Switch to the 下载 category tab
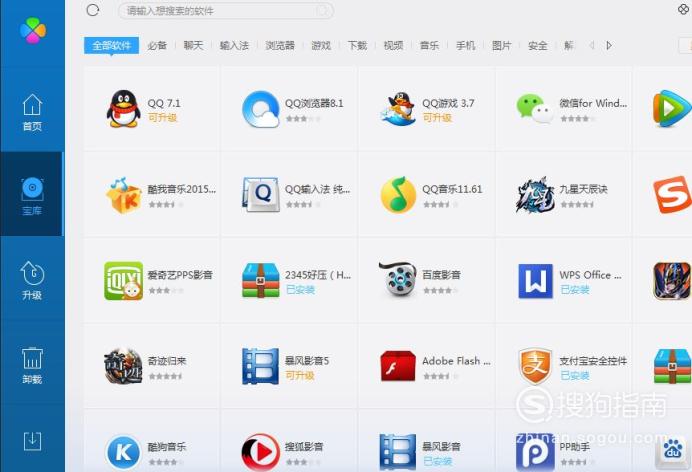This screenshot has height=472, width=692. pyautogui.click(x=357, y=45)
